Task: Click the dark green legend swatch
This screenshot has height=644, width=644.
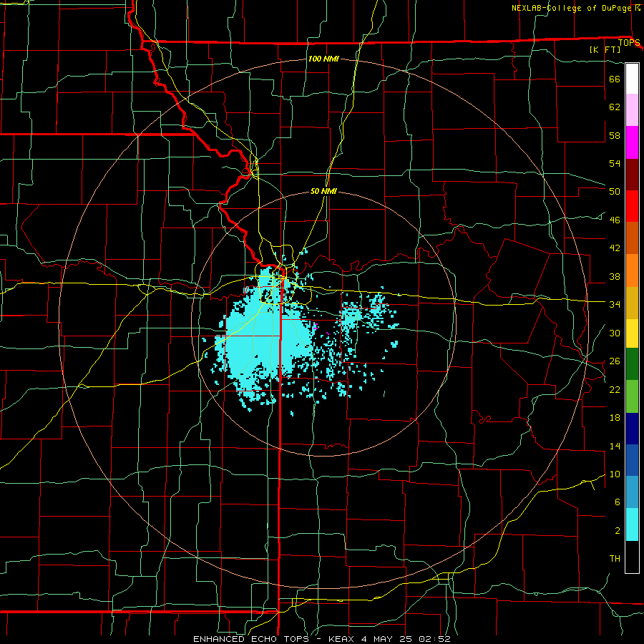Action: 632,364
